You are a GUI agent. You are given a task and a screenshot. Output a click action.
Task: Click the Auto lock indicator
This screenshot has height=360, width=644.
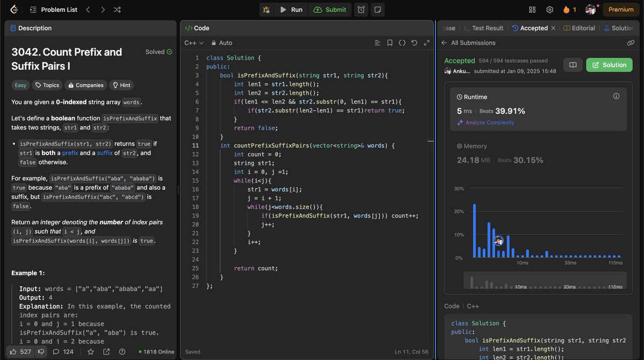point(222,42)
